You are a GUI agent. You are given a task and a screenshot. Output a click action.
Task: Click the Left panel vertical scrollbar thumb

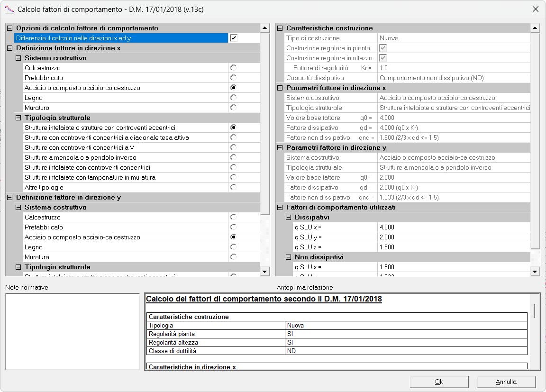265,124
